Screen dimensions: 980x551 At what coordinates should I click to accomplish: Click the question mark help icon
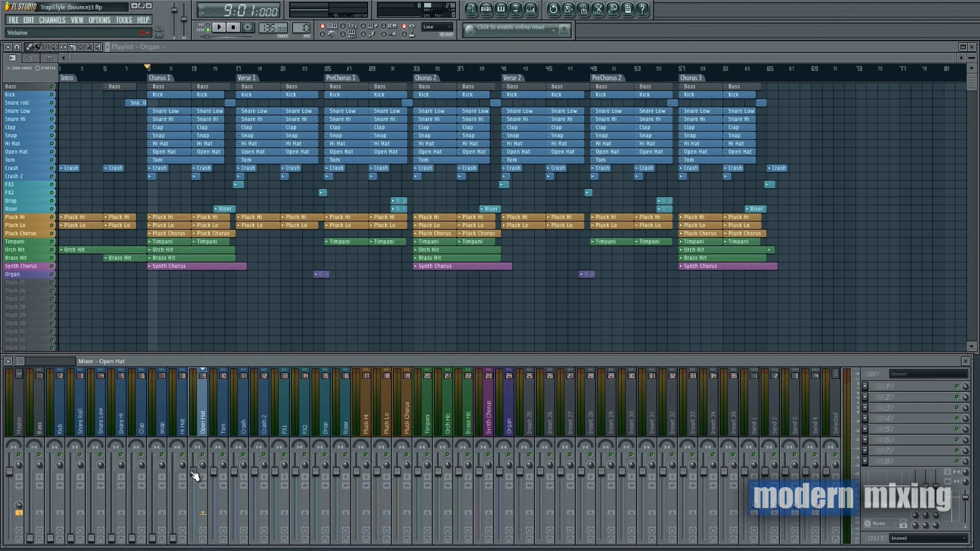[x=642, y=9]
